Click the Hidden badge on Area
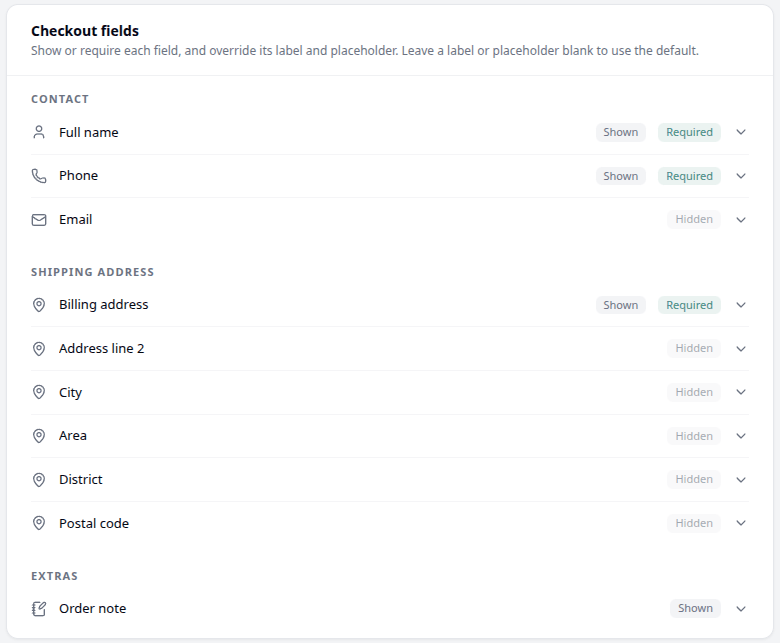This screenshot has width=780, height=643. [x=694, y=436]
